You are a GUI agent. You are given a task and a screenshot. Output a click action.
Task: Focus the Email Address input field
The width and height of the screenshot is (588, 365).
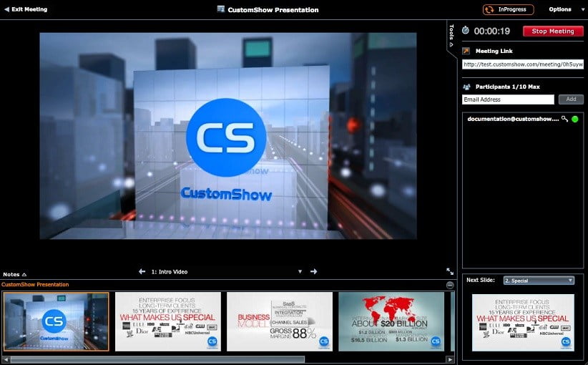point(508,99)
